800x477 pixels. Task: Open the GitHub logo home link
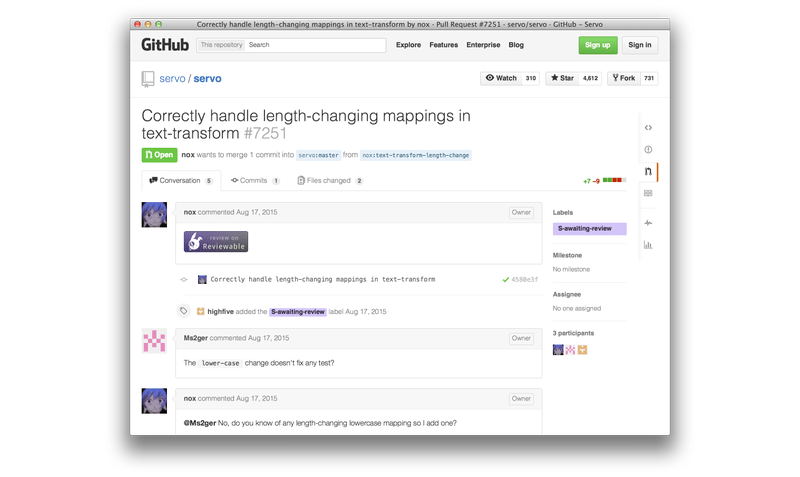click(x=165, y=45)
